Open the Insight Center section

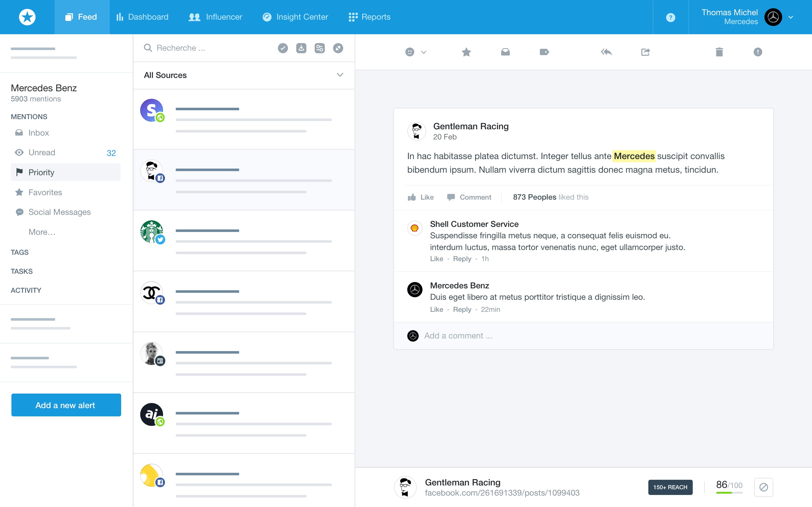coord(295,17)
